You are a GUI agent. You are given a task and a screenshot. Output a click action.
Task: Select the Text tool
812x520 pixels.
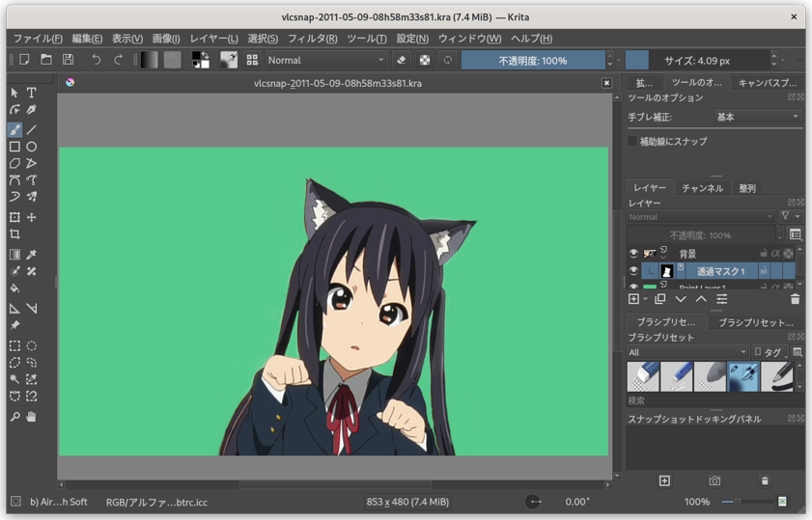click(32, 93)
